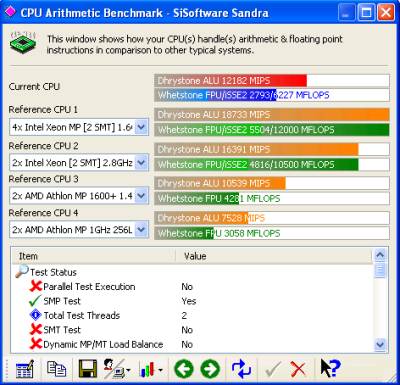Click the value 2 for Total Test Threads
The width and height of the screenshot is (400, 385).
click(184, 315)
